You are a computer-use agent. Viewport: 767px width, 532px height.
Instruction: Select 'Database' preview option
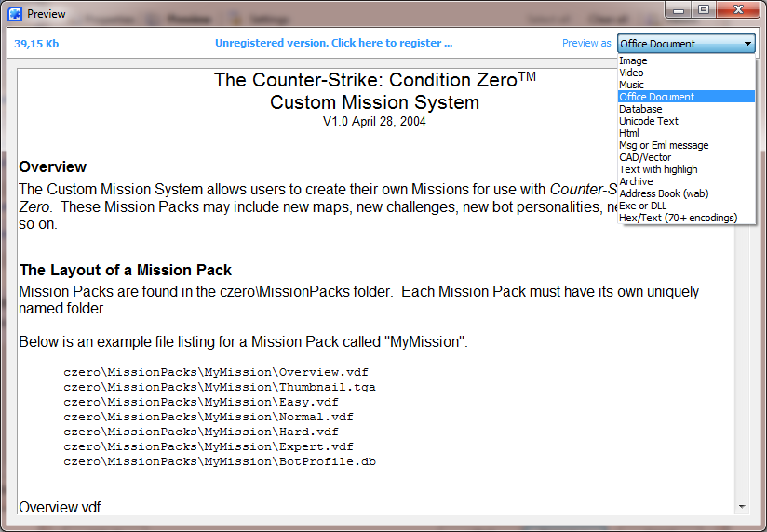click(640, 109)
